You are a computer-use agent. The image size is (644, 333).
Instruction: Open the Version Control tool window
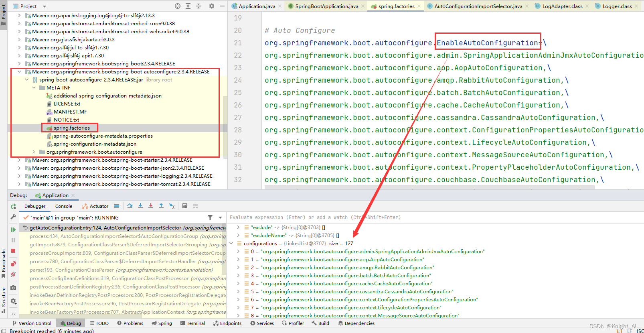coord(32,323)
